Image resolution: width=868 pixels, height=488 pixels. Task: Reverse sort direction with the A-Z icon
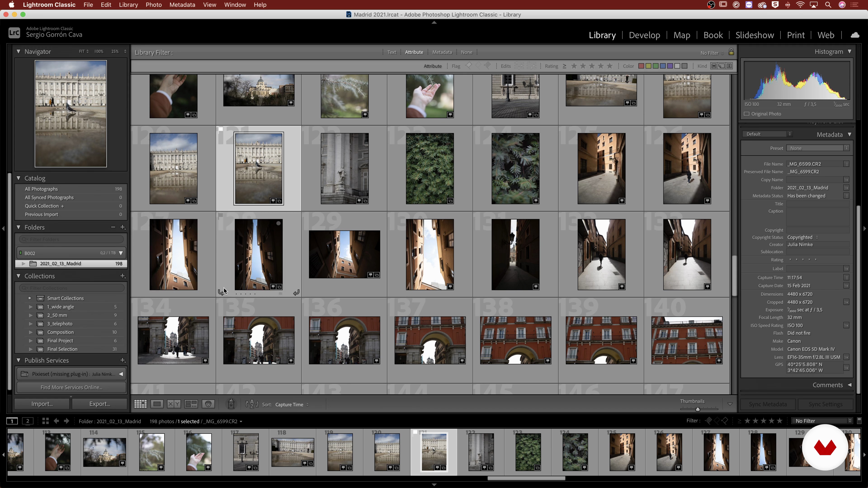[x=252, y=404]
